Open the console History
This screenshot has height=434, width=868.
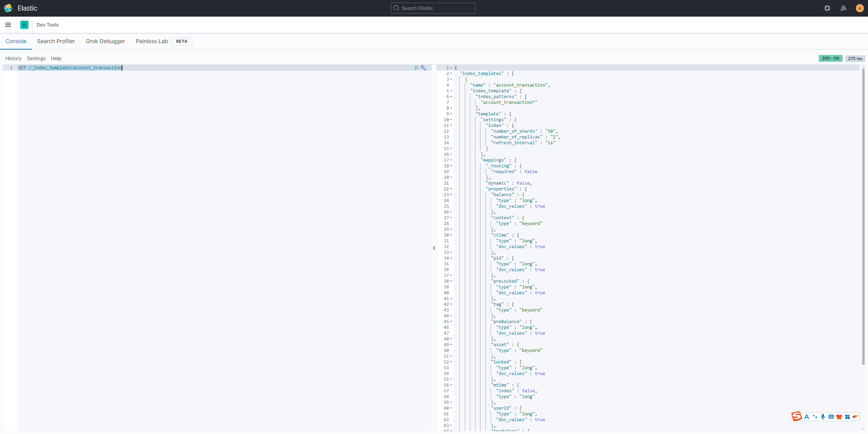pyautogui.click(x=13, y=58)
